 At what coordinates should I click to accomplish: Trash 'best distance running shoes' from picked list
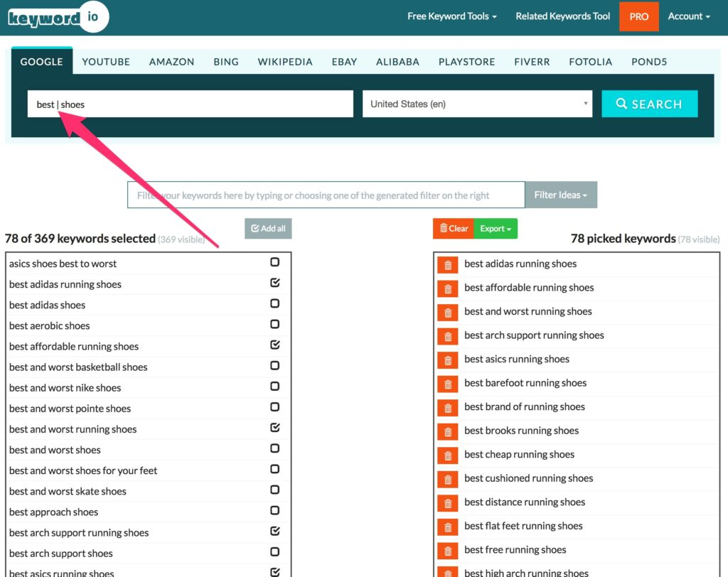[448, 503]
